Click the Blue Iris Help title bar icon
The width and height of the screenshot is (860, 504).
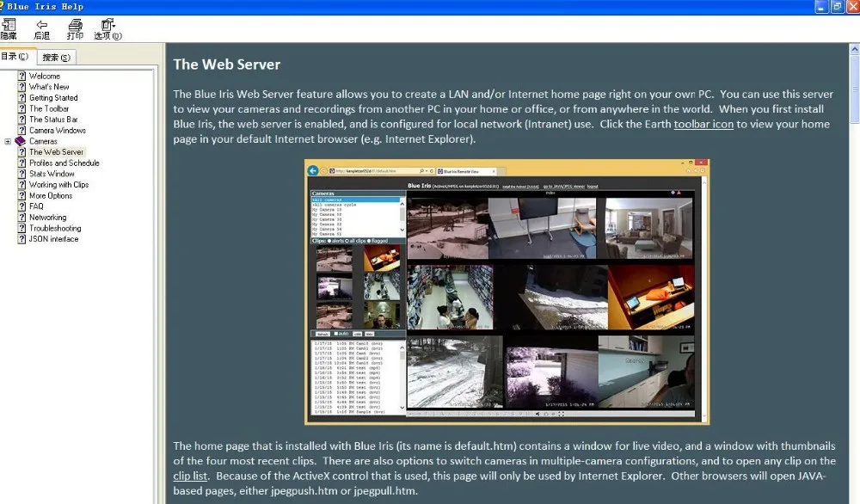2,6
